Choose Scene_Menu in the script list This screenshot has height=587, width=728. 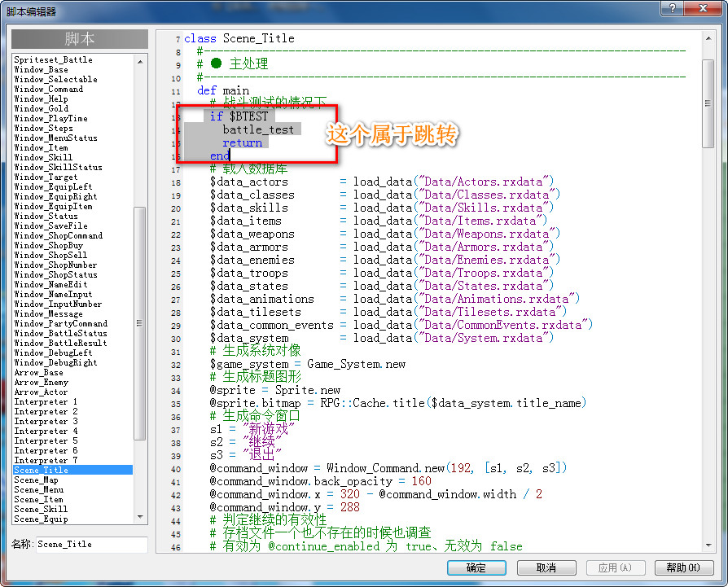tap(39, 489)
